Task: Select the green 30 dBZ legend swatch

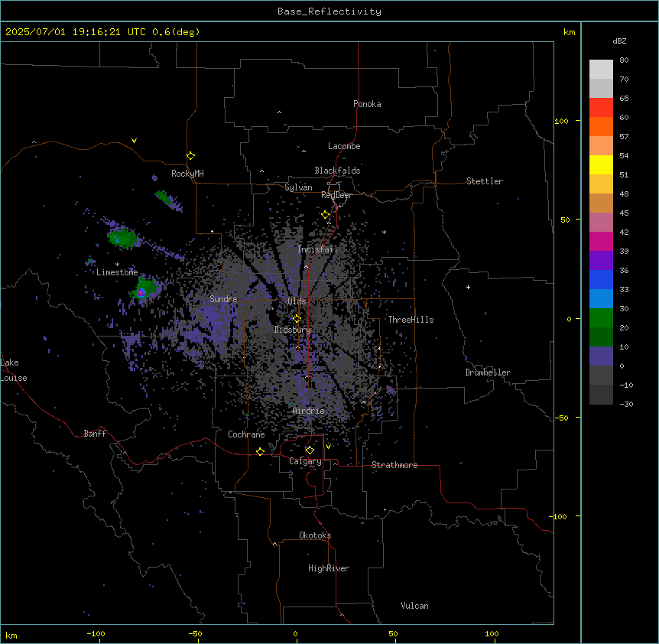Action: pos(601,318)
